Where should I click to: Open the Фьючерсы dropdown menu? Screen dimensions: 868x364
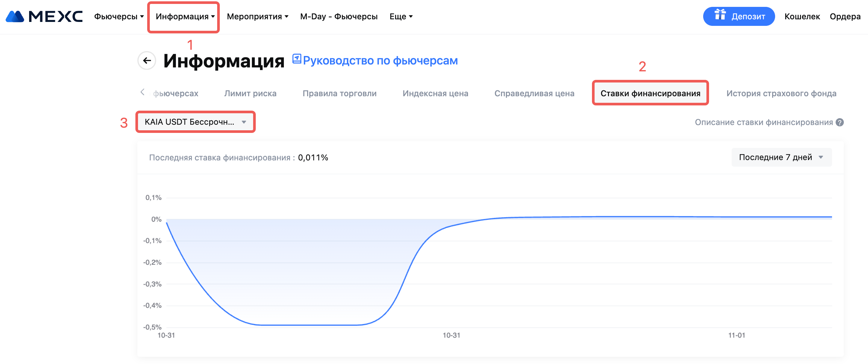(119, 16)
